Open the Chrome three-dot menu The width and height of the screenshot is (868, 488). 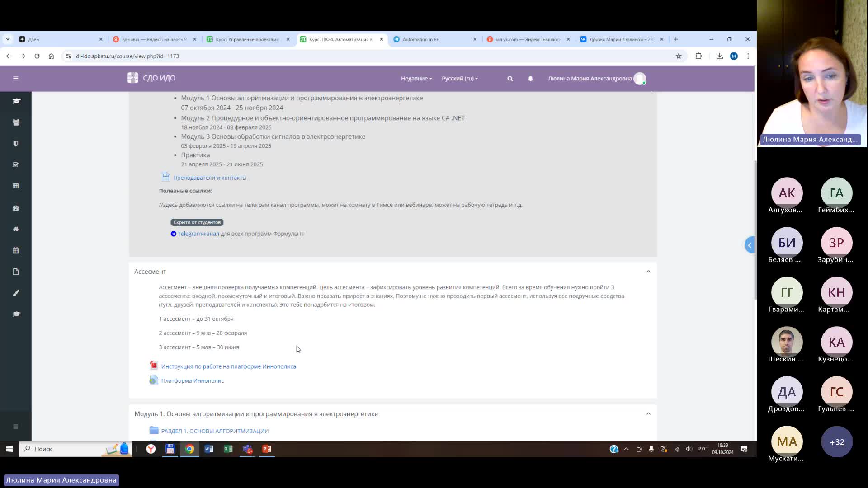tap(748, 56)
